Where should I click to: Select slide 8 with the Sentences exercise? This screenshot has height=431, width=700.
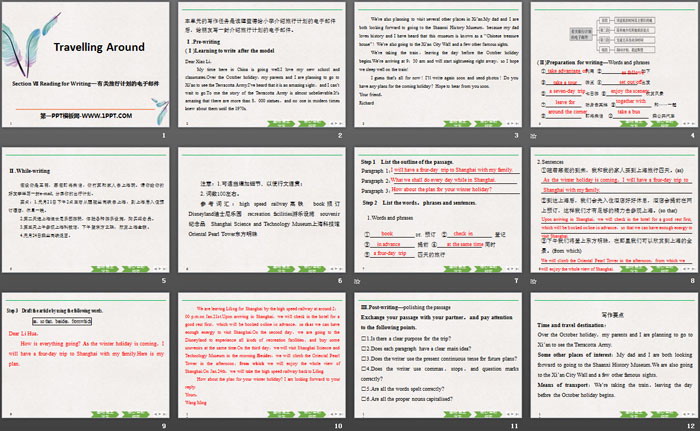coord(612,213)
